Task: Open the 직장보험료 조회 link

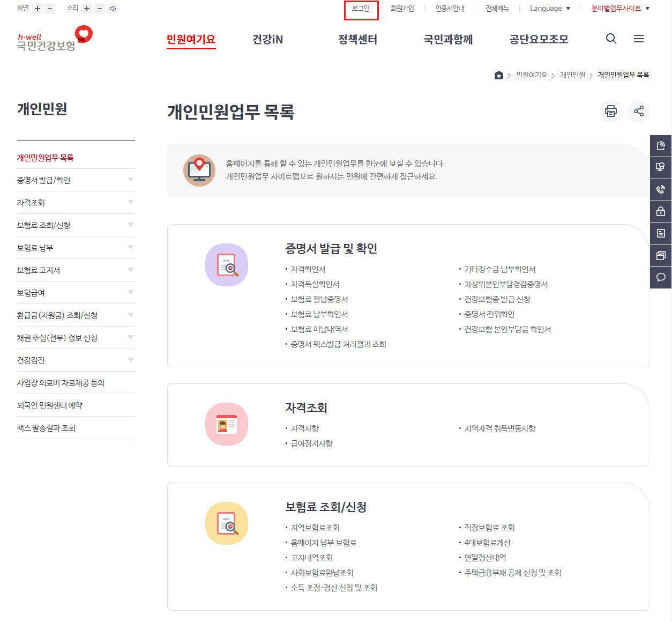Action: [x=489, y=528]
